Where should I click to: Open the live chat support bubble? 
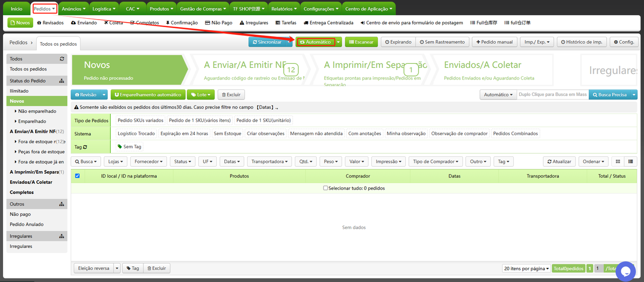pyautogui.click(x=625, y=271)
